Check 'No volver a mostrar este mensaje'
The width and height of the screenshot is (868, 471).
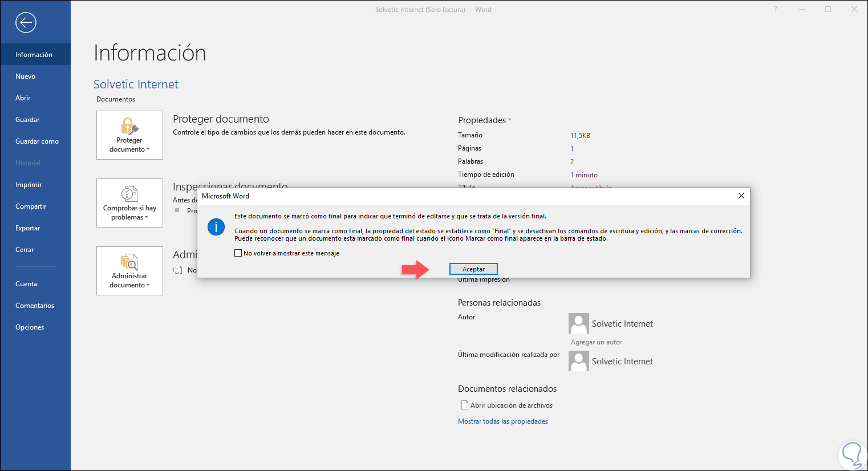pyautogui.click(x=238, y=253)
